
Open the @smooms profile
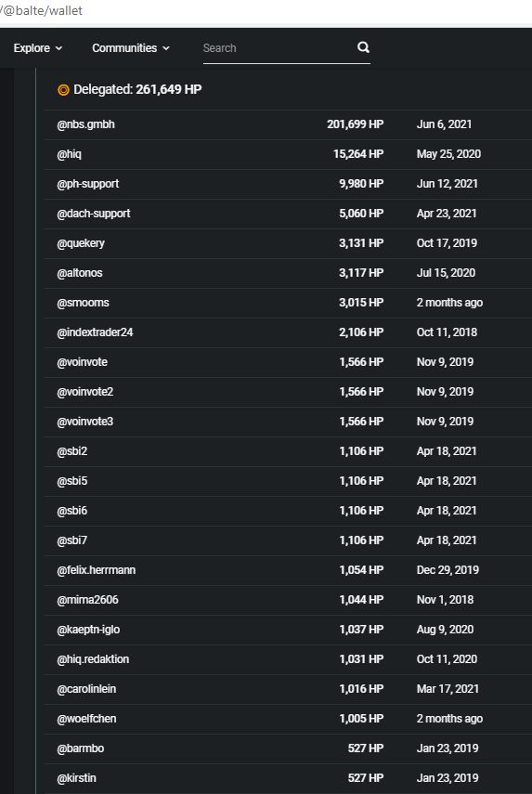click(x=83, y=303)
